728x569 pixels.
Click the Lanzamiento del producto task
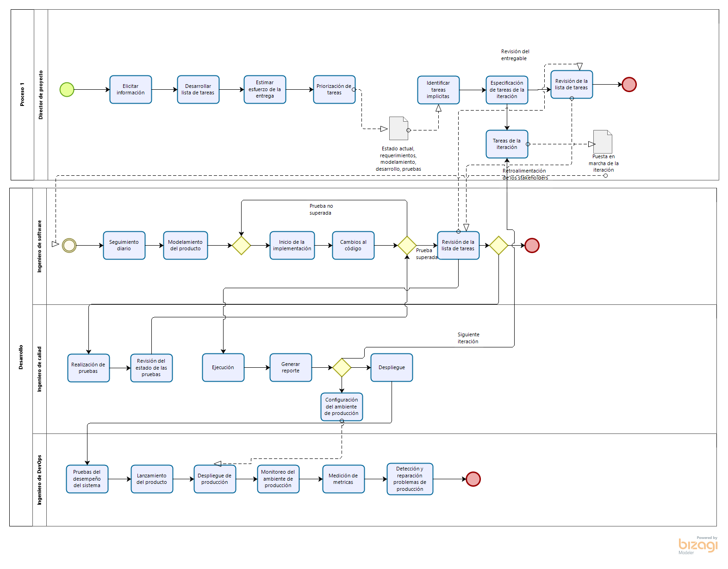pyautogui.click(x=152, y=479)
